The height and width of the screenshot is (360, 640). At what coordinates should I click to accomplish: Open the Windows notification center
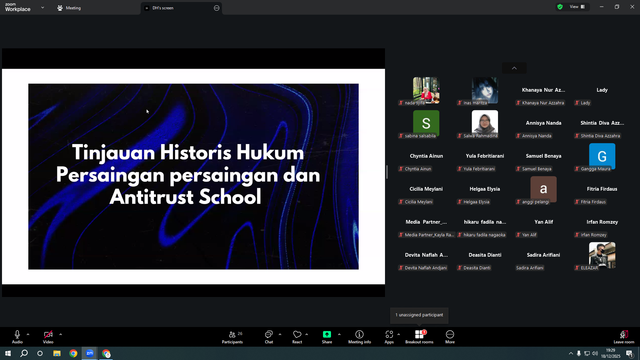click(630, 353)
